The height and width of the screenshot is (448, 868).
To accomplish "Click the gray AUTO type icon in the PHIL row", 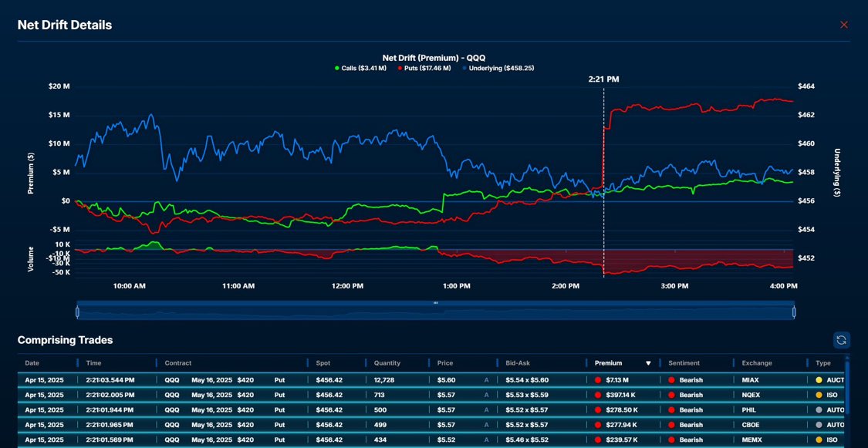I will pos(818,409).
